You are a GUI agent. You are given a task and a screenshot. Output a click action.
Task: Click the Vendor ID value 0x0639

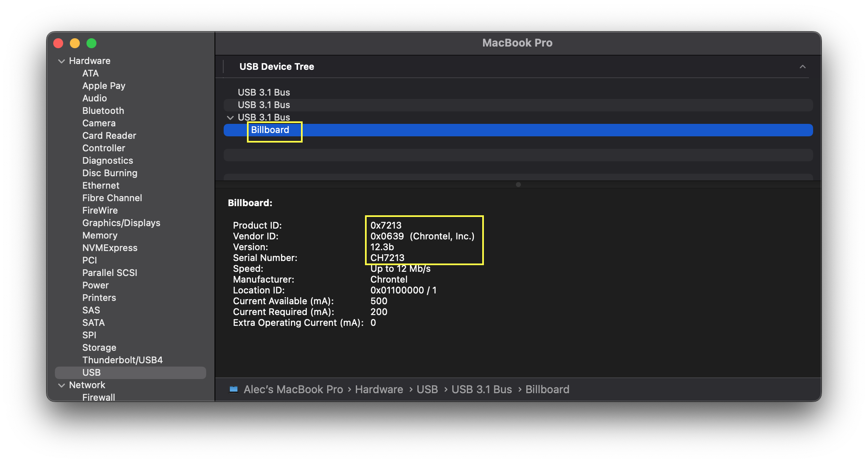[x=387, y=236]
